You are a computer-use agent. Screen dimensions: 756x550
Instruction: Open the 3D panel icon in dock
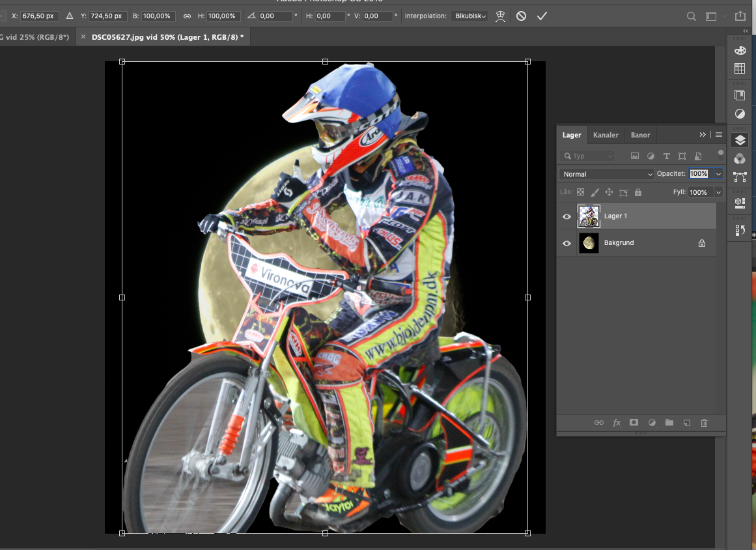(740, 203)
